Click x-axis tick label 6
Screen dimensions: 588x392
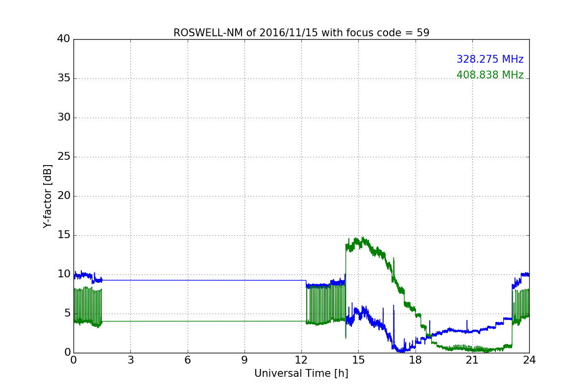[187, 360]
